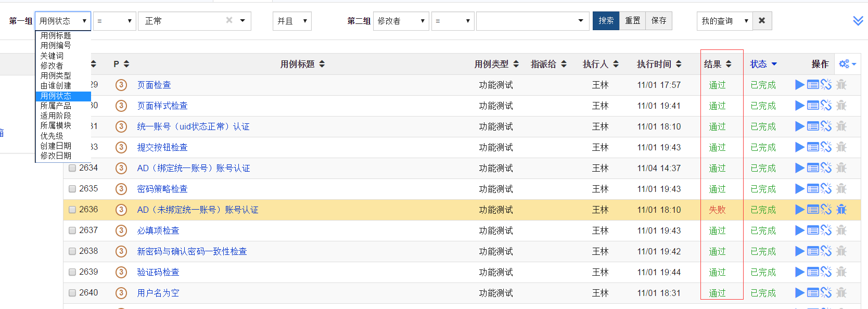
Task: Select 优先级 in the dropdown list
Action: (x=52, y=136)
